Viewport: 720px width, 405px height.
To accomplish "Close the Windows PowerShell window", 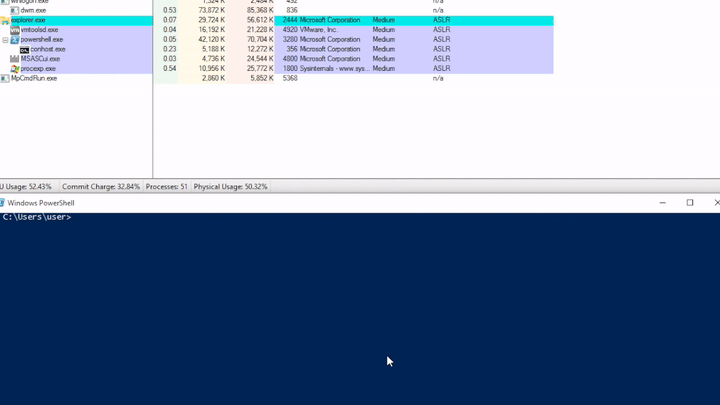I will tap(716, 203).
